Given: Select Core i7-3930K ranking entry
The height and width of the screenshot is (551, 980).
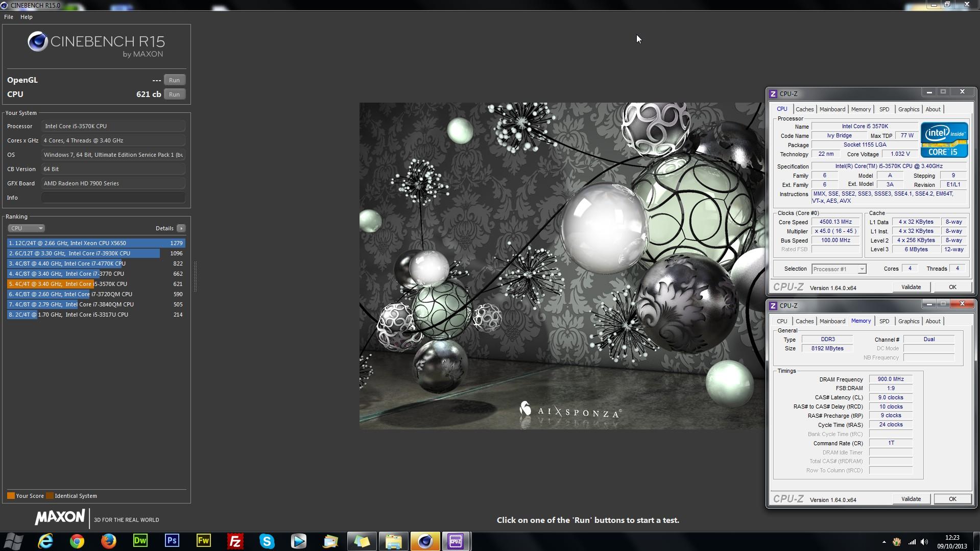Looking at the screenshot, I should pyautogui.click(x=96, y=253).
